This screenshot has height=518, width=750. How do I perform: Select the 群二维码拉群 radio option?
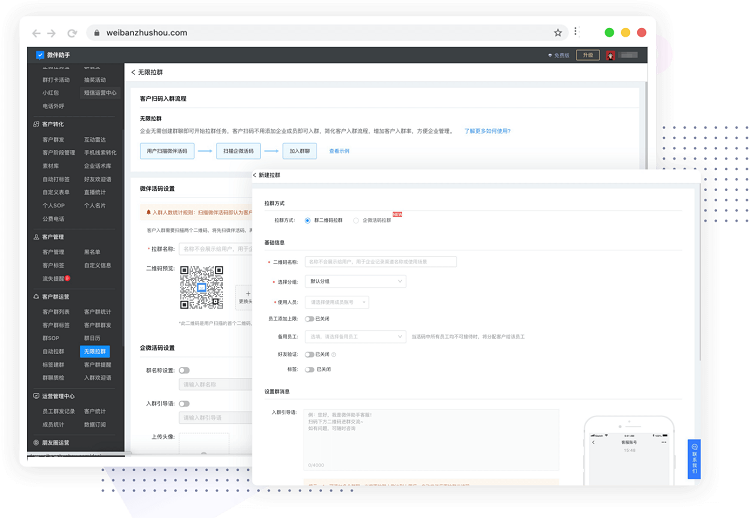308,220
